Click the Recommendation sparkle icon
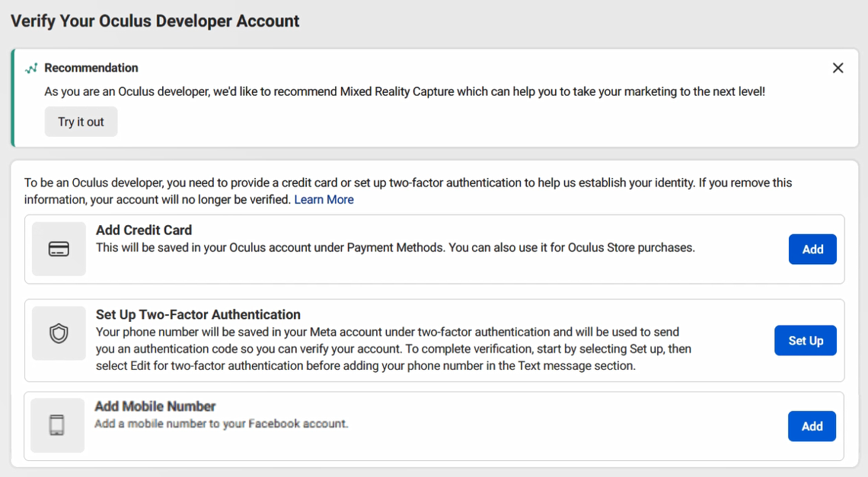 pyautogui.click(x=31, y=68)
